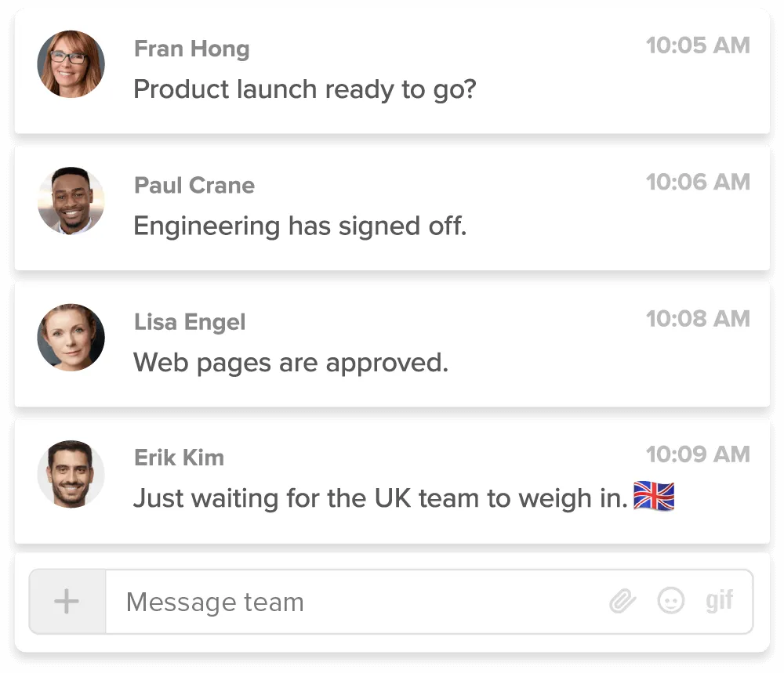
Task: Click the "Engineering has signed off." message
Action: pyautogui.click(x=300, y=226)
